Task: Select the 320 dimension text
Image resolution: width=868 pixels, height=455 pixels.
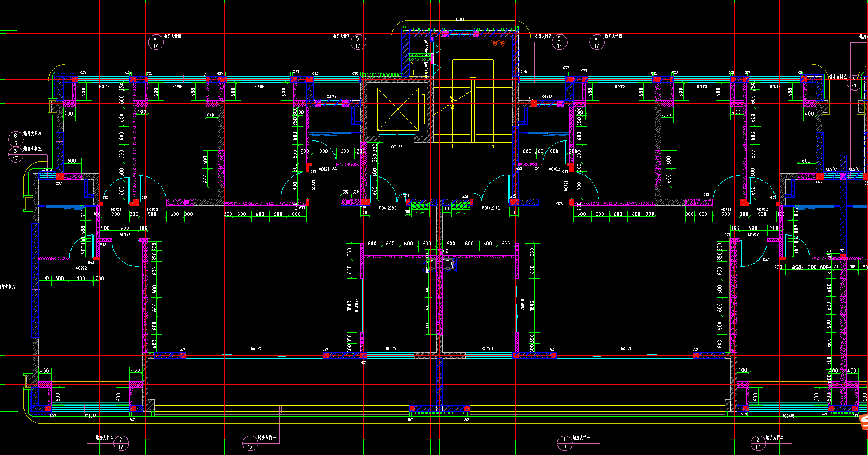Action: [375, 147]
